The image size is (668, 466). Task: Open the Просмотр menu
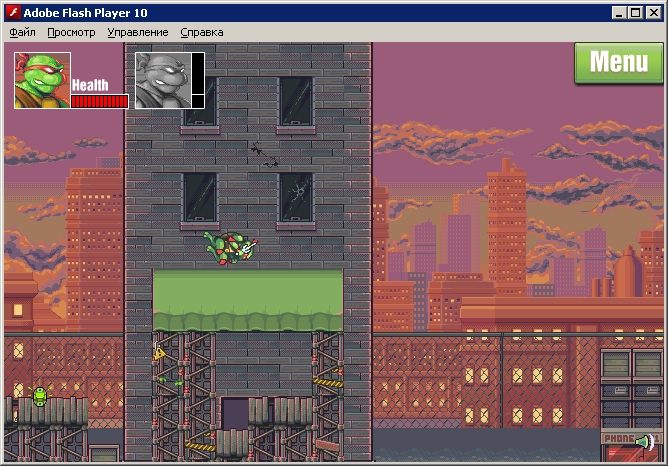point(71,32)
